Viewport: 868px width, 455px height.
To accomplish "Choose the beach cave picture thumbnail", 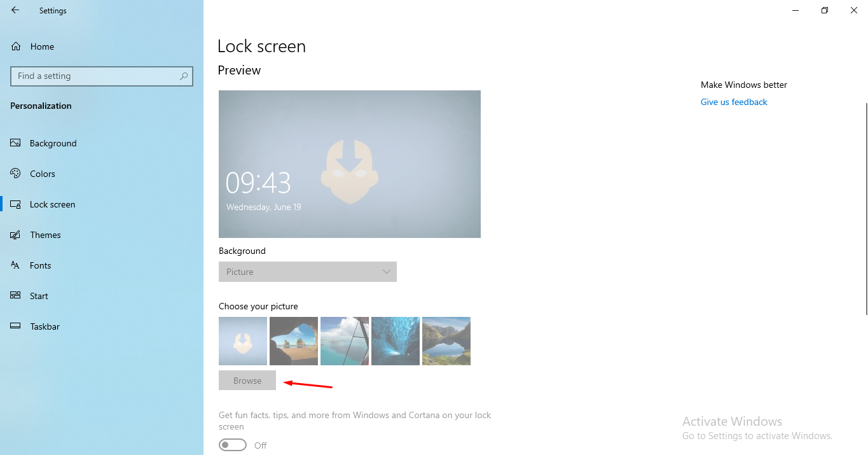I will pos(294,341).
